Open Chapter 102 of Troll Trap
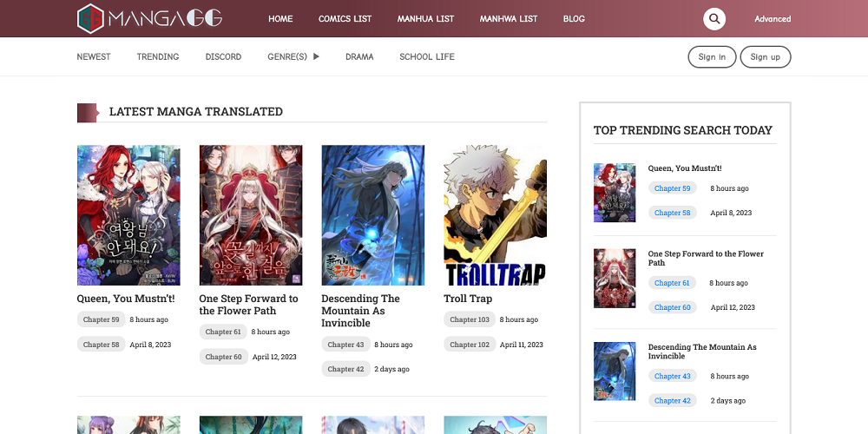This screenshot has width=868, height=434. pos(470,345)
